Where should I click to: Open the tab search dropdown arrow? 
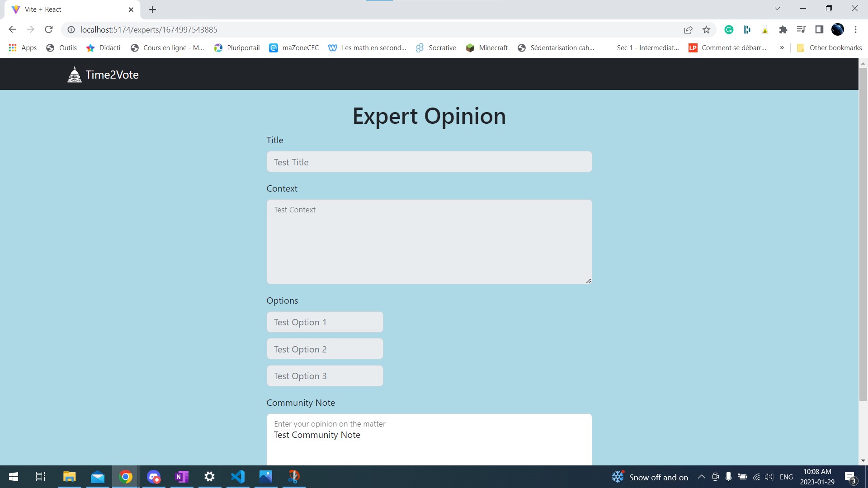tap(777, 9)
